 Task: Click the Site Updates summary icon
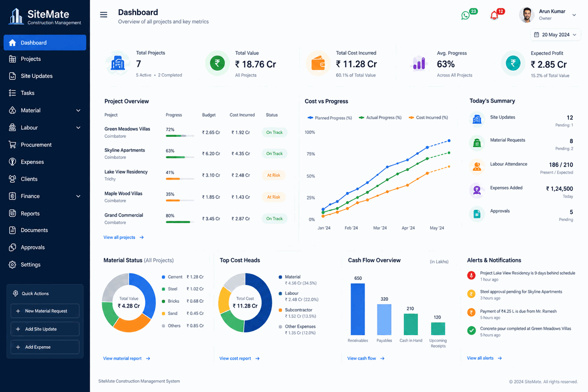(x=476, y=119)
